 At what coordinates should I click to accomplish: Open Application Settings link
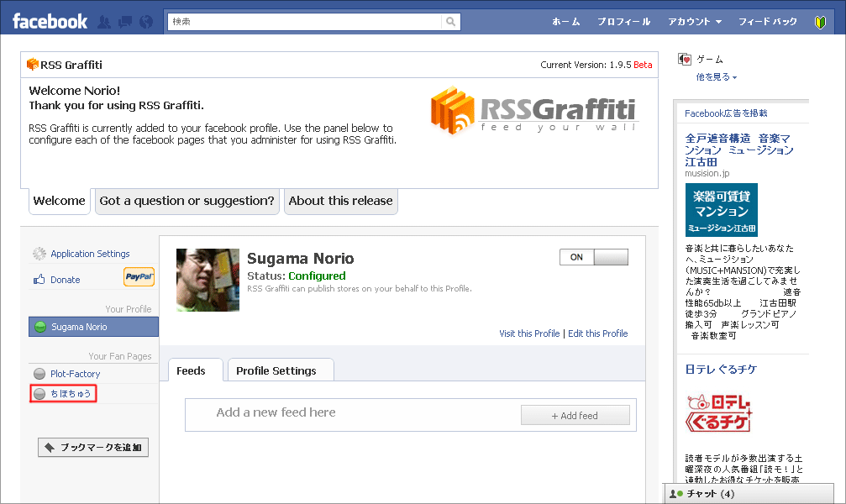coord(90,254)
